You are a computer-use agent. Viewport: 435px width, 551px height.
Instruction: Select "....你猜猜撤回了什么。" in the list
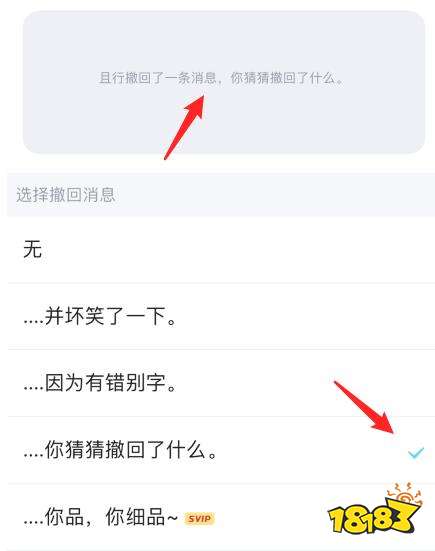[221, 450]
